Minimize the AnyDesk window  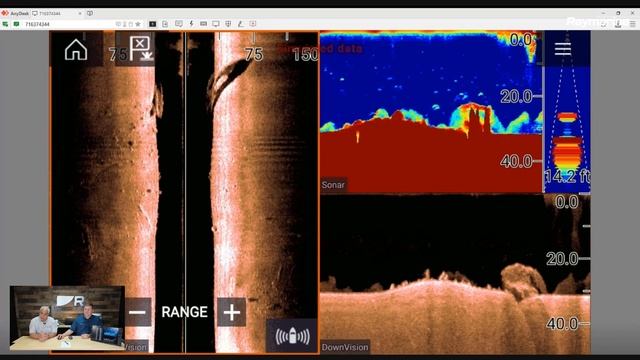pos(603,13)
